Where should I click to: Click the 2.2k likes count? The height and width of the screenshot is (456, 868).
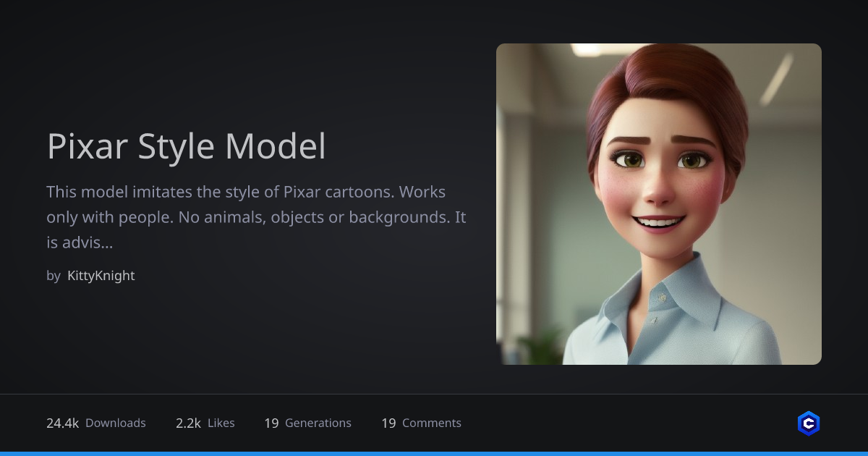[x=188, y=423]
